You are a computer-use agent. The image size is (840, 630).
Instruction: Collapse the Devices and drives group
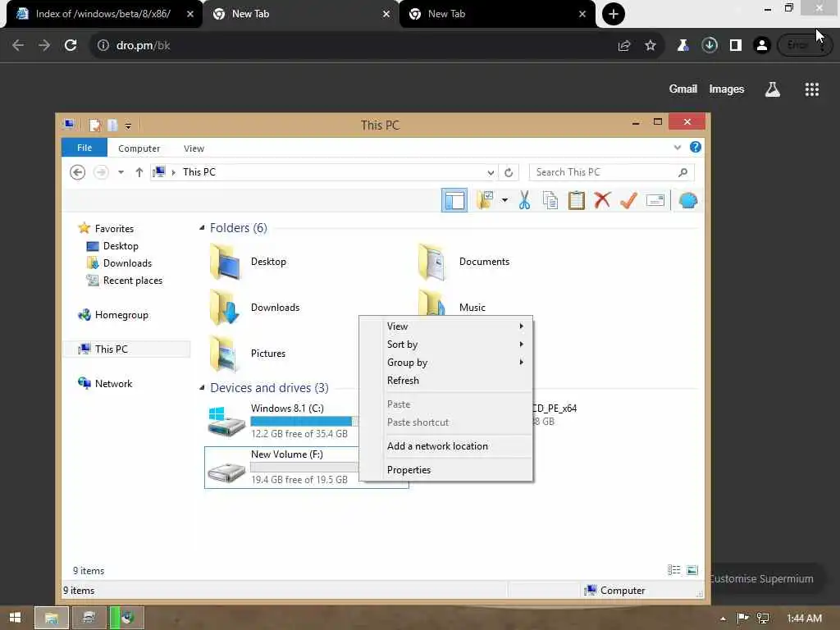coord(202,388)
